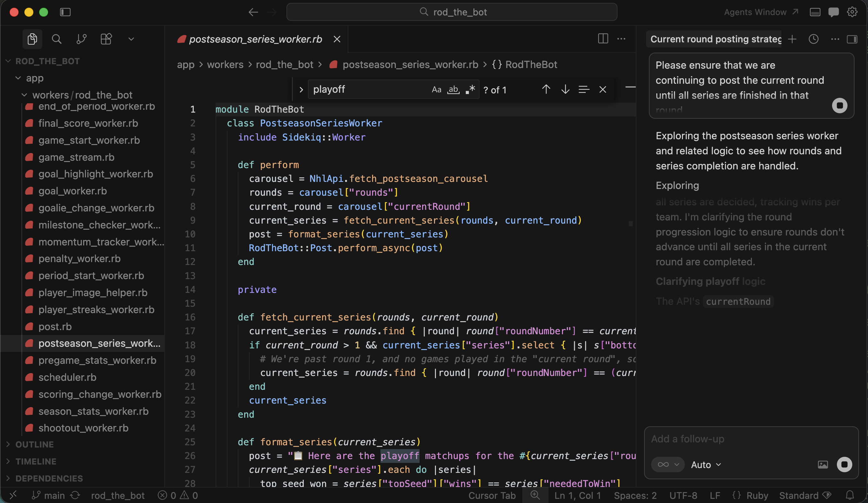
Task: Open the Auto model dropdown
Action: coord(705,465)
